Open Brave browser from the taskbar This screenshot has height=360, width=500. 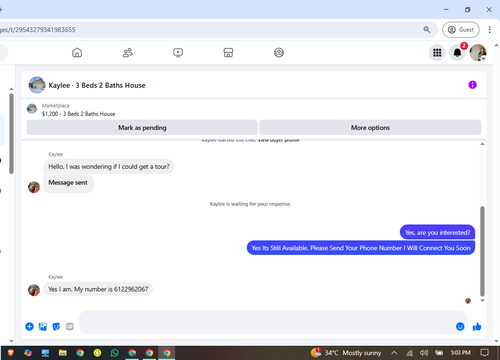click(11, 353)
